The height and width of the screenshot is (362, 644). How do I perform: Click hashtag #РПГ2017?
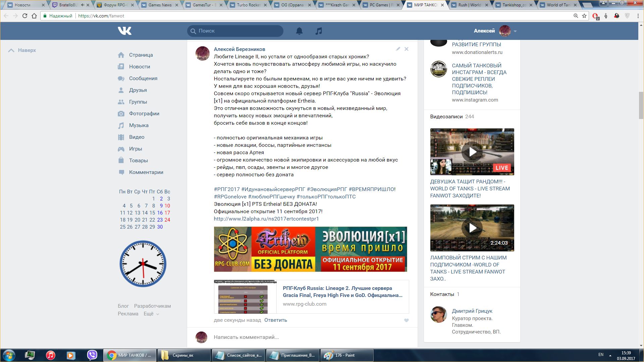227,189
